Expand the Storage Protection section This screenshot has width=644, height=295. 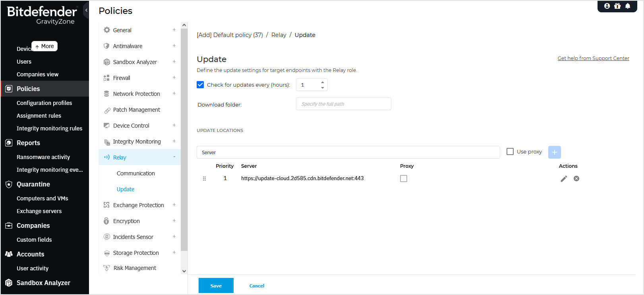174,252
